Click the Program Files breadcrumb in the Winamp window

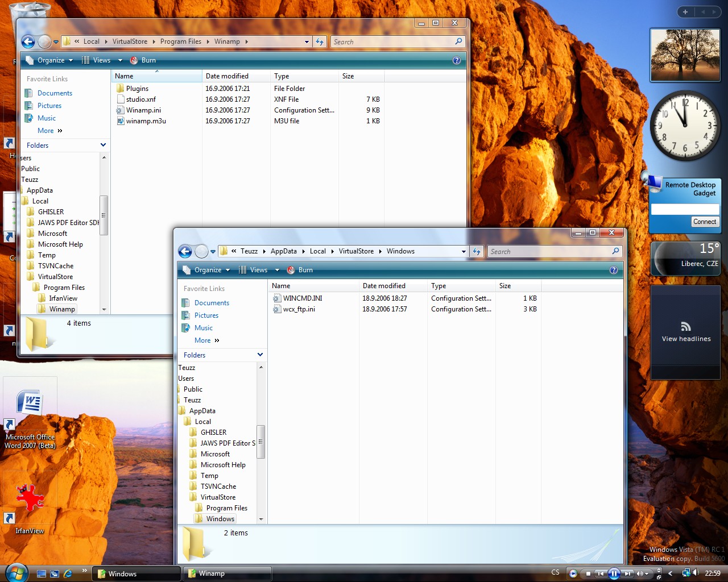pyautogui.click(x=180, y=41)
